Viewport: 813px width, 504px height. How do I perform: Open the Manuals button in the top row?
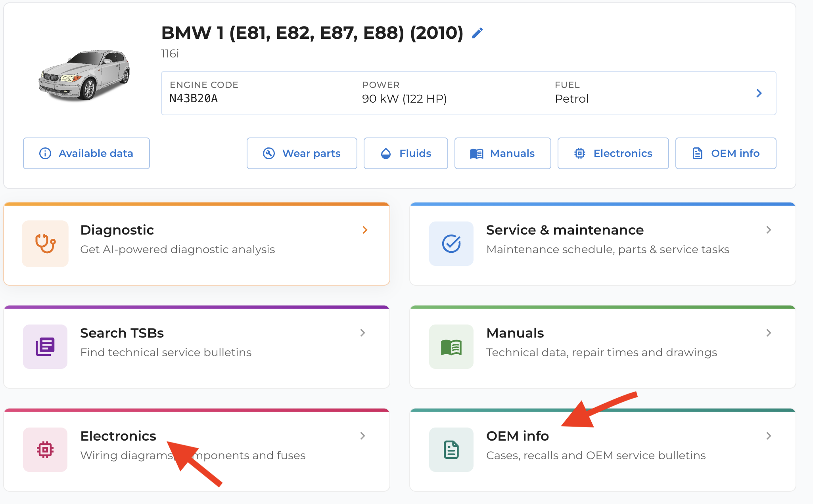pyautogui.click(x=503, y=153)
